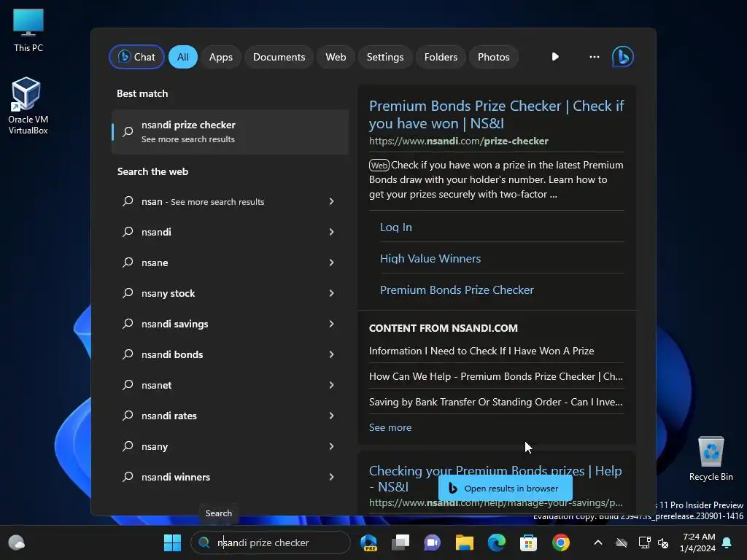Expand the nsandi rates suggestion chevron
This screenshot has height=560, width=747.
click(x=332, y=416)
